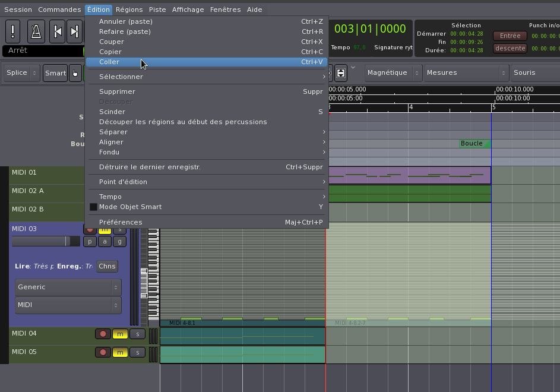Viewport: 560px width, 392px height.
Task: Toggle the metronome click
Action: [x=36, y=31]
